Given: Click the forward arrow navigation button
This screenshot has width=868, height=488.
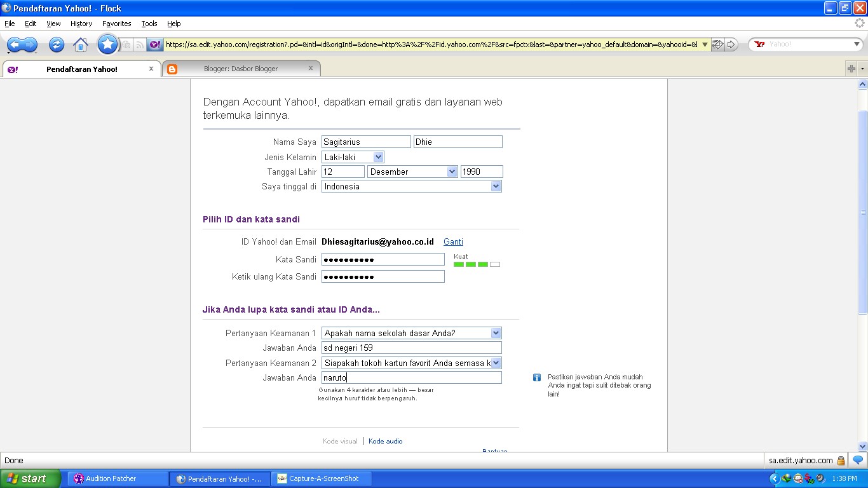Looking at the screenshot, I should point(30,44).
